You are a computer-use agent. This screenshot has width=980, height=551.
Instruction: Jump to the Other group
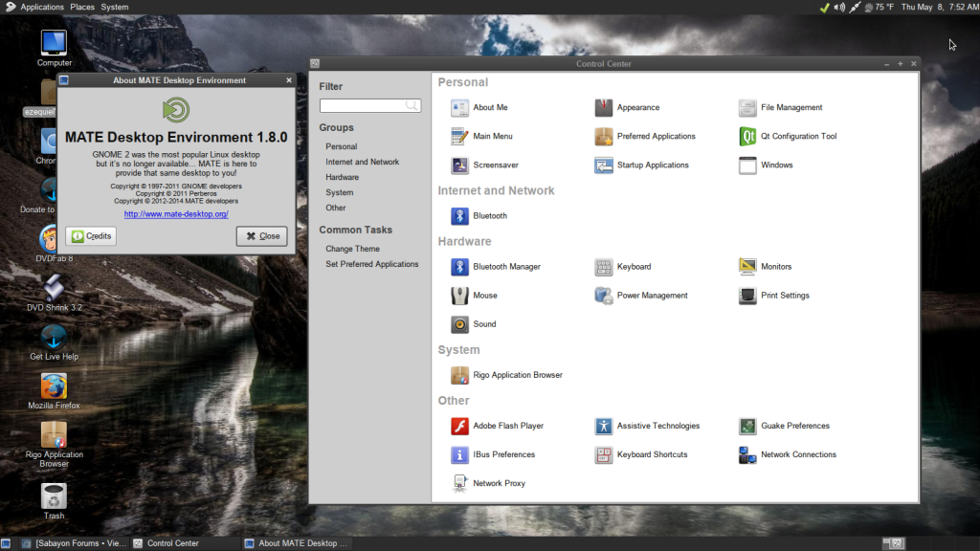[336, 208]
